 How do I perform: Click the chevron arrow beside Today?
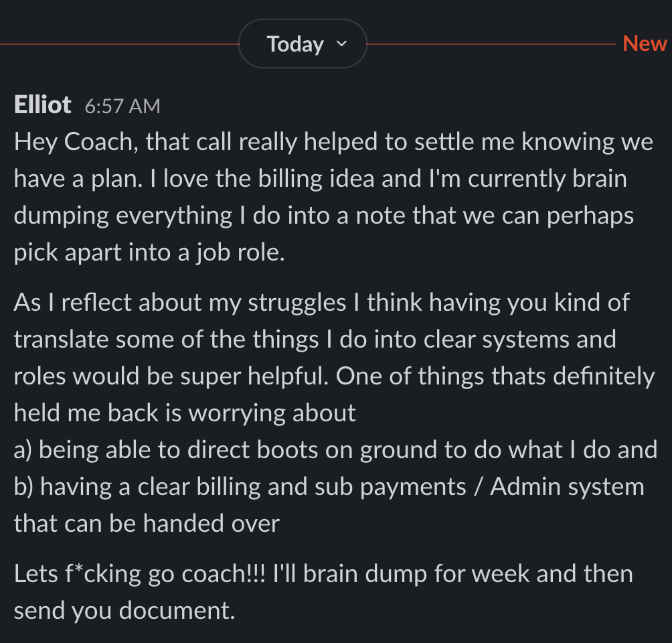coord(341,44)
